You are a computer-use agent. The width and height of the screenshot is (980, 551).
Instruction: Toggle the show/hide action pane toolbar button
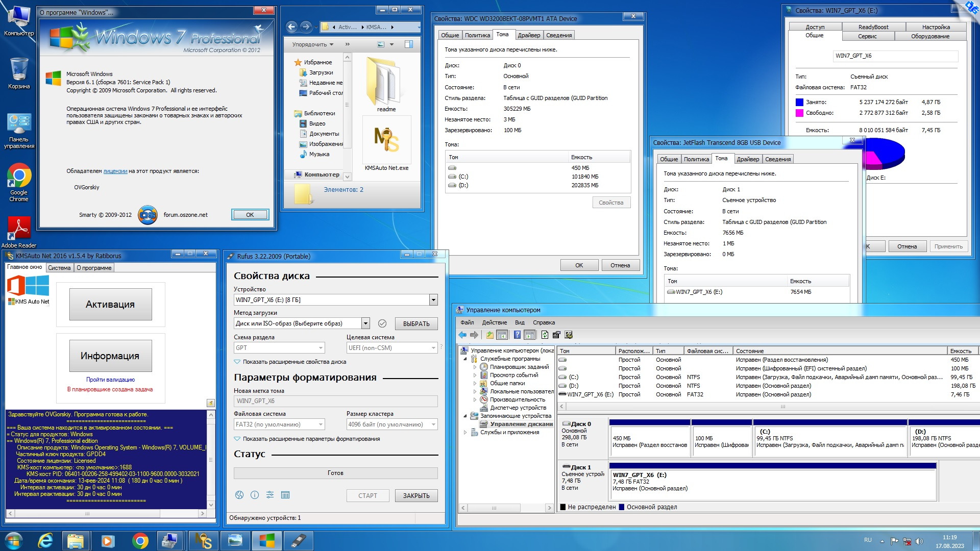[x=530, y=335]
